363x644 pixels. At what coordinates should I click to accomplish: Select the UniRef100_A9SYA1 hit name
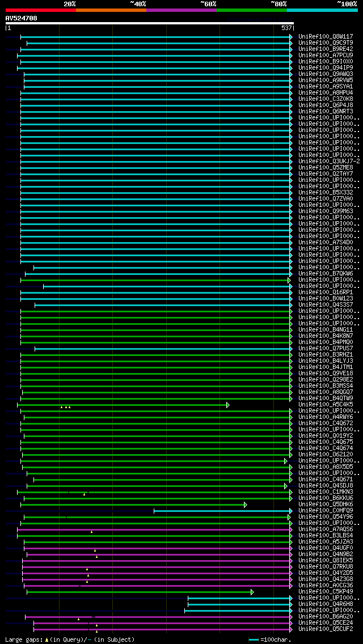pyautogui.click(x=326, y=87)
